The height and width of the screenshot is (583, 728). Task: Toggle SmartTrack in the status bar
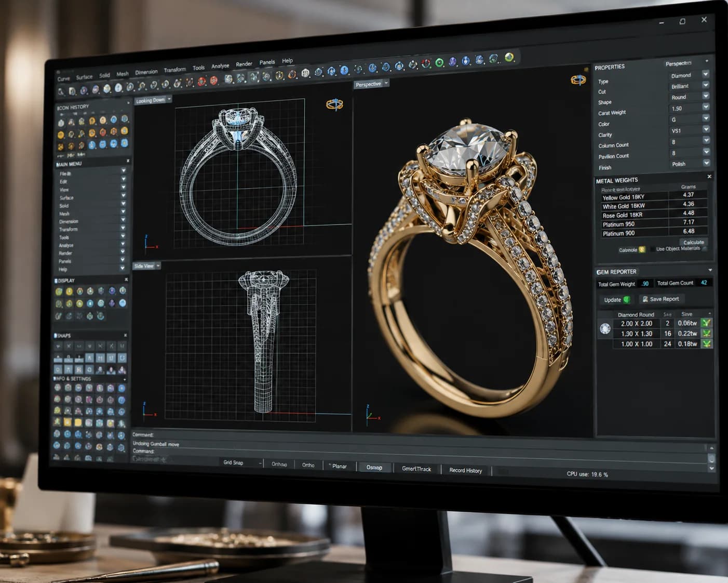click(x=416, y=469)
